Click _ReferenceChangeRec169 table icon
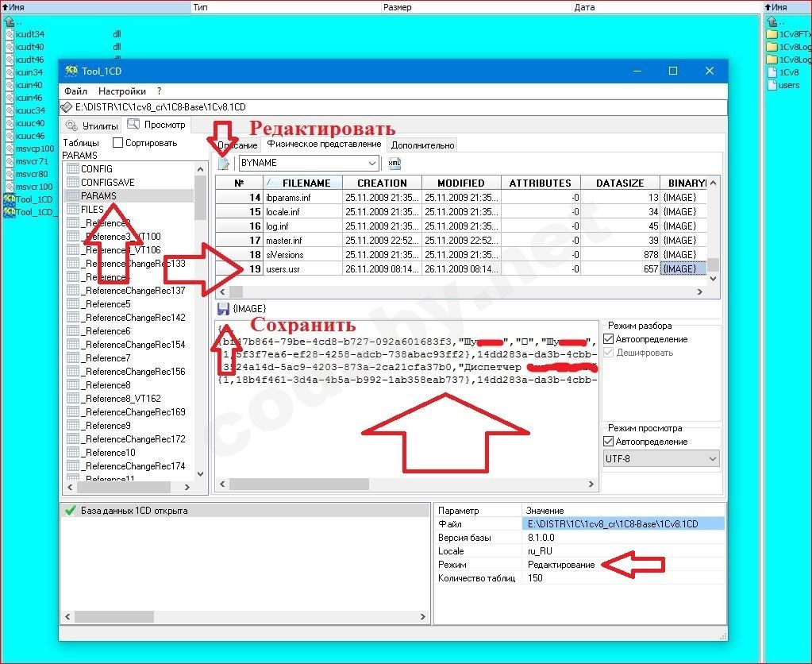Viewport: 812px width, 664px height. click(x=72, y=411)
